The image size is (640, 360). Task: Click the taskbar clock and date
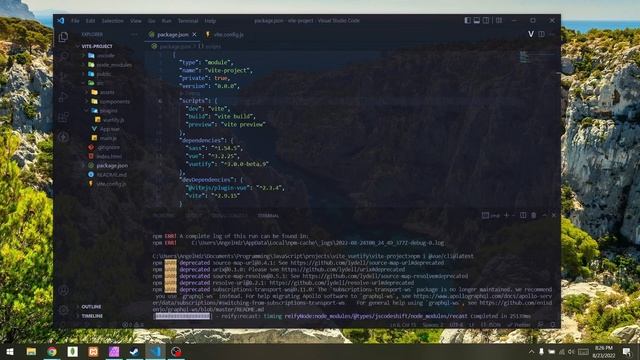point(604,351)
